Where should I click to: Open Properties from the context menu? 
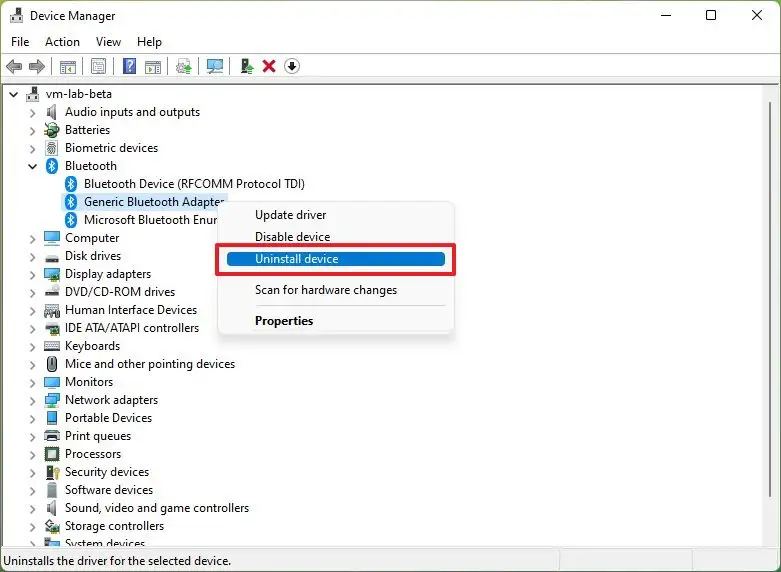336,321
